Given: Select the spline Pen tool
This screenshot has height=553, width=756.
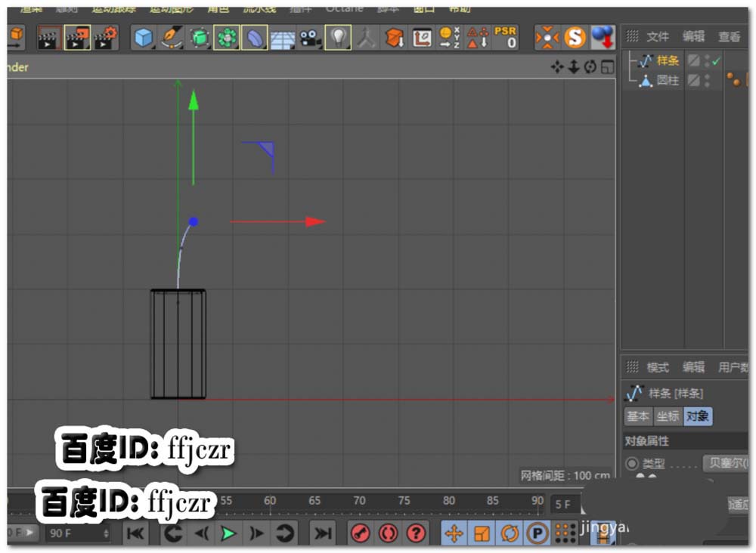Looking at the screenshot, I should (171, 38).
